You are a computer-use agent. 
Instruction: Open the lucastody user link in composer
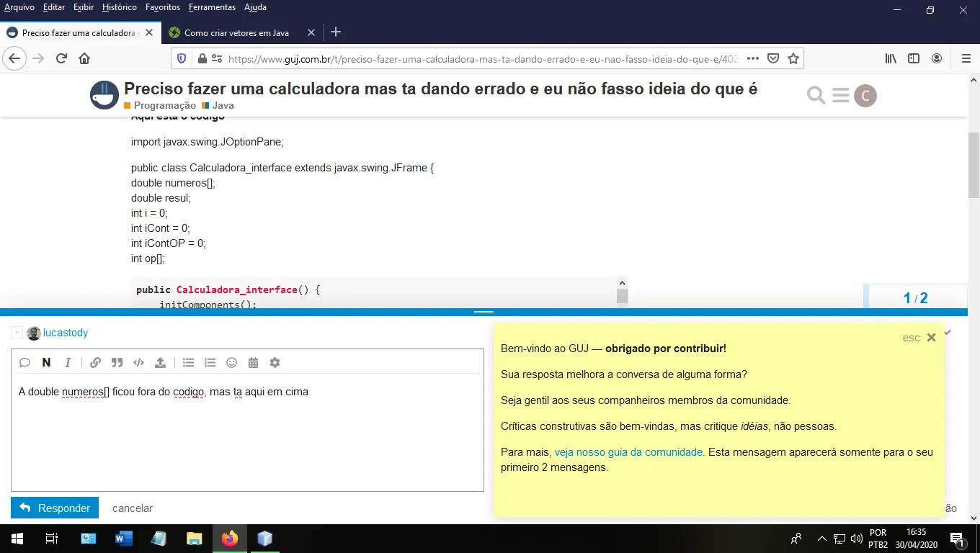(x=66, y=333)
